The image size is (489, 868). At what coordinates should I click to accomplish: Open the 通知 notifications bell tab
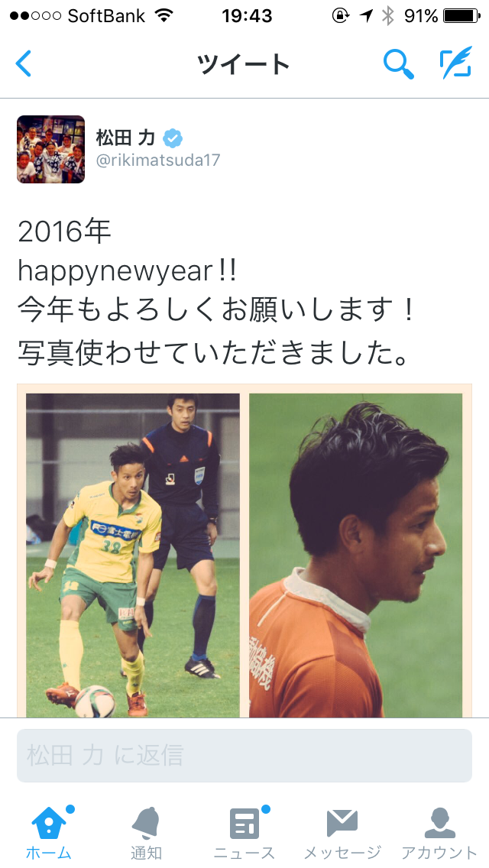[x=146, y=832]
